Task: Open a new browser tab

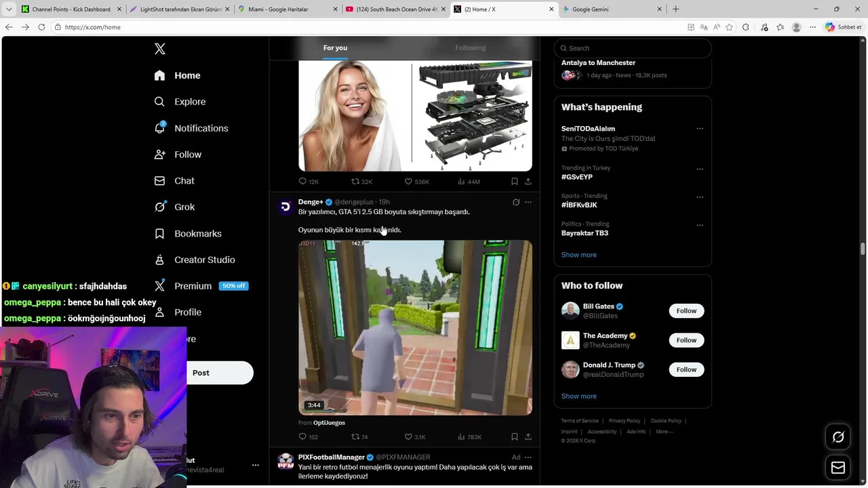Action: 675,9
